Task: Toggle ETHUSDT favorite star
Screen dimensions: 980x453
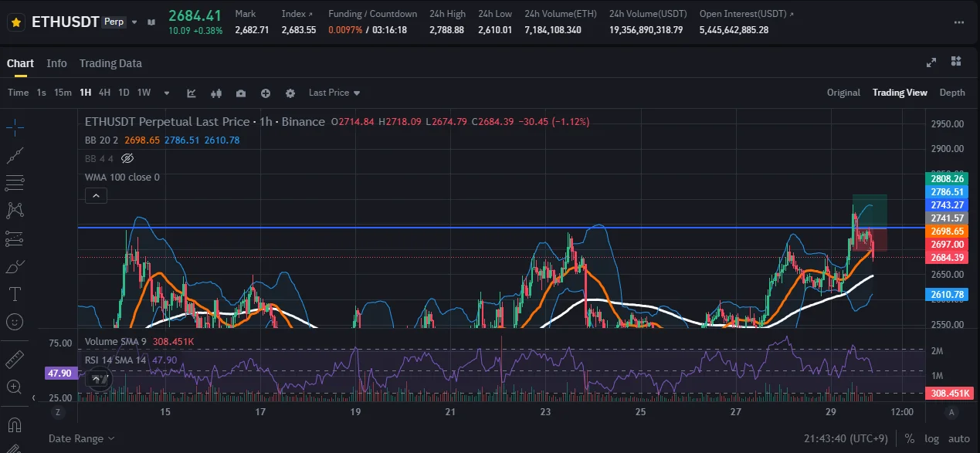Action: click(15, 22)
